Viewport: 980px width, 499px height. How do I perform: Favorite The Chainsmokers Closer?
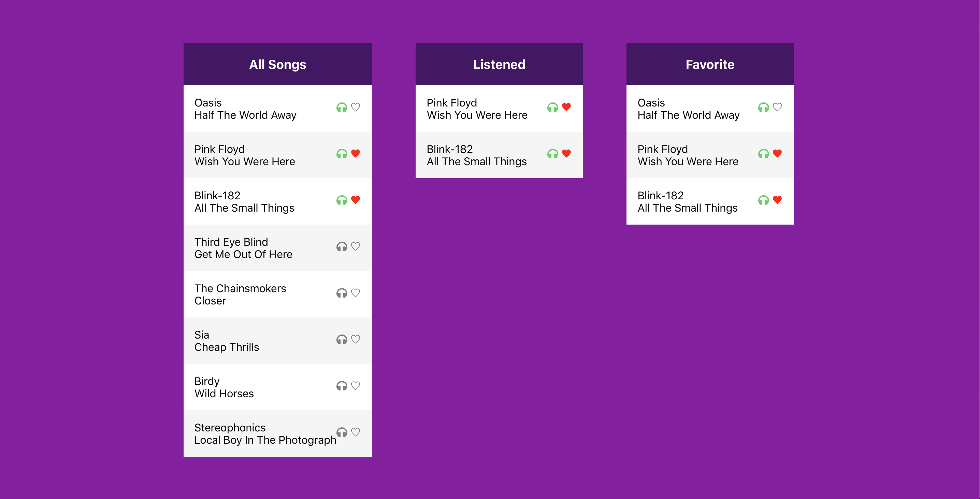click(x=355, y=293)
